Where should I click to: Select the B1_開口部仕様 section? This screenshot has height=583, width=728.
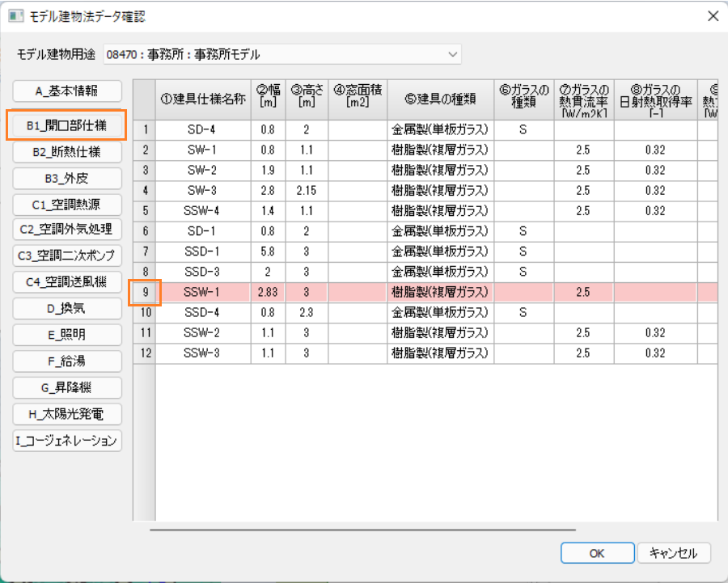66,126
